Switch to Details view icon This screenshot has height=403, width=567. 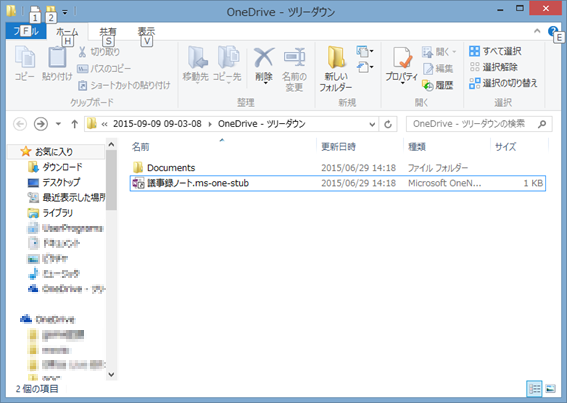(x=534, y=389)
